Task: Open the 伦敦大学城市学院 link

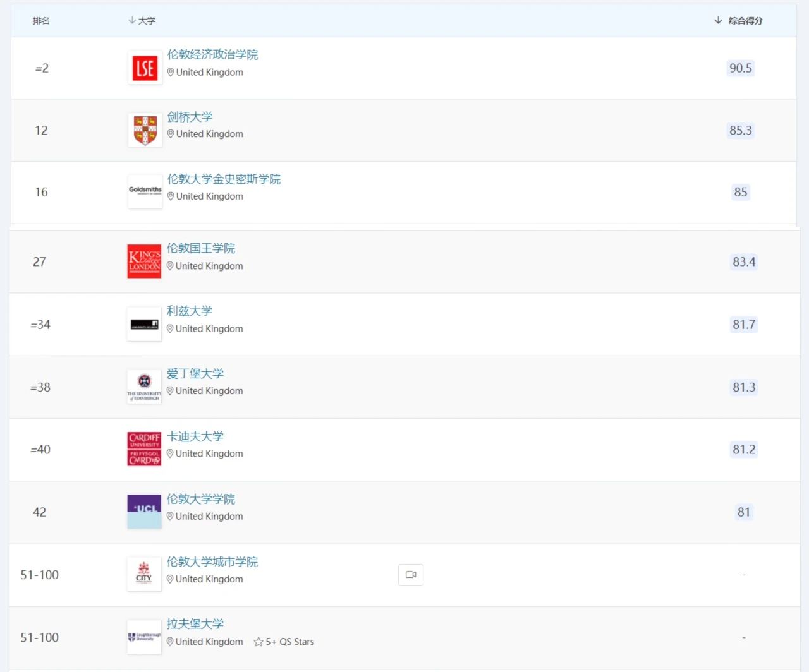Action: (212, 561)
